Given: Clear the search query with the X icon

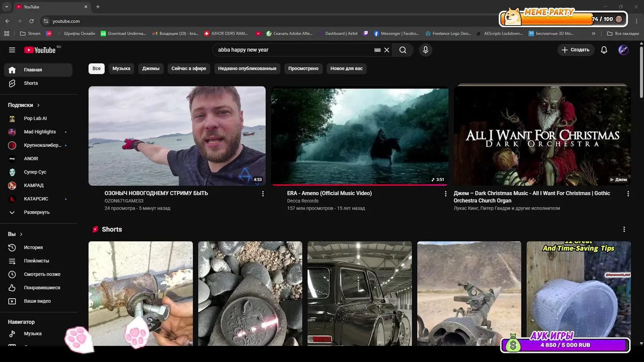Looking at the screenshot, I should (x=387, y=50).
